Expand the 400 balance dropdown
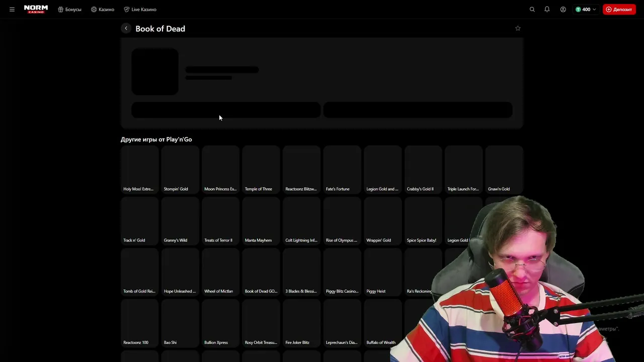The height and width of the screenshot is (362, 644). click(586, 10)
